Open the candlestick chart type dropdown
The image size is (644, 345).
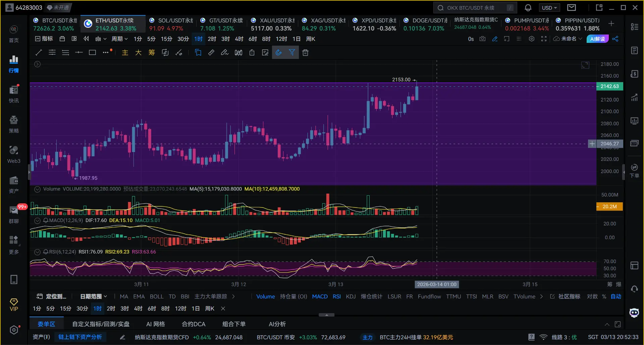click(101, 39)
